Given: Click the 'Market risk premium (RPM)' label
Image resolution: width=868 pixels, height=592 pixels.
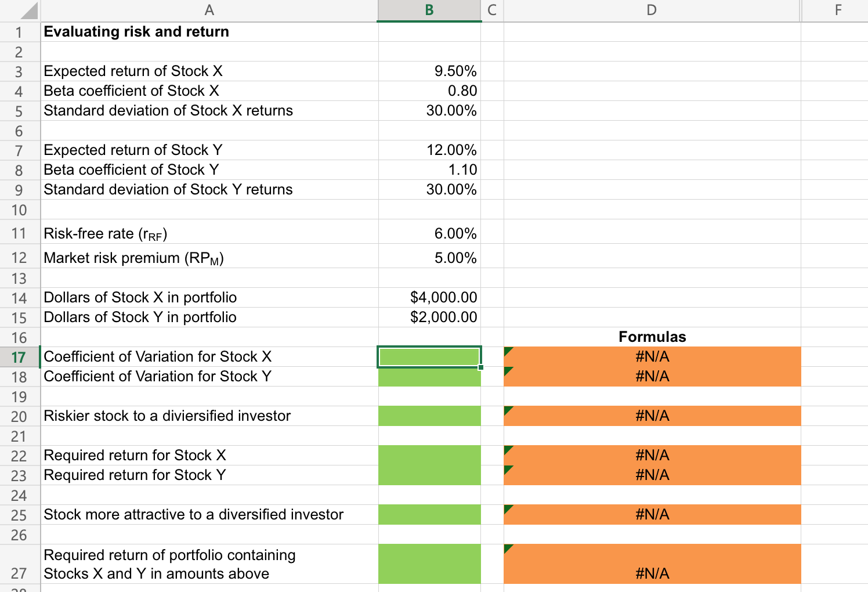Looking at the screenshot, I should (x=134, y=258).
